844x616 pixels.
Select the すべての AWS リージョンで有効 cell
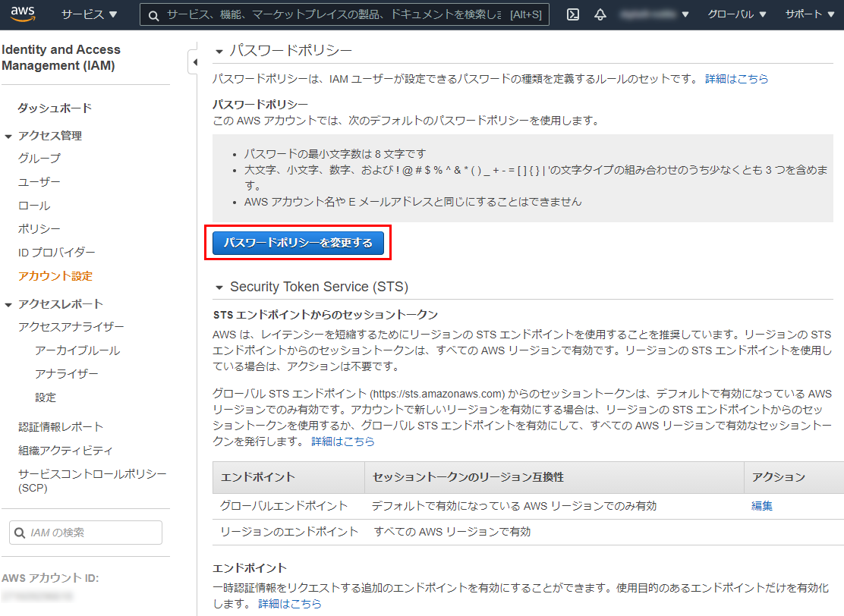452,532
